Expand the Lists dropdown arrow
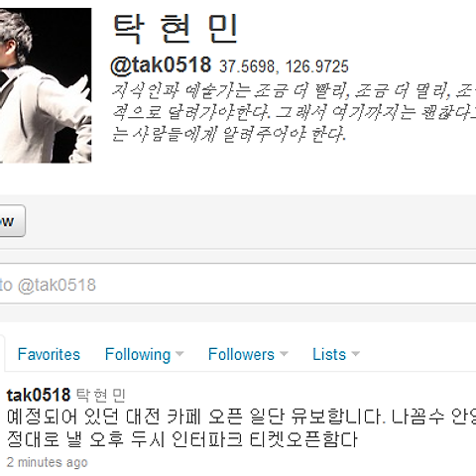 pos(355,354)
